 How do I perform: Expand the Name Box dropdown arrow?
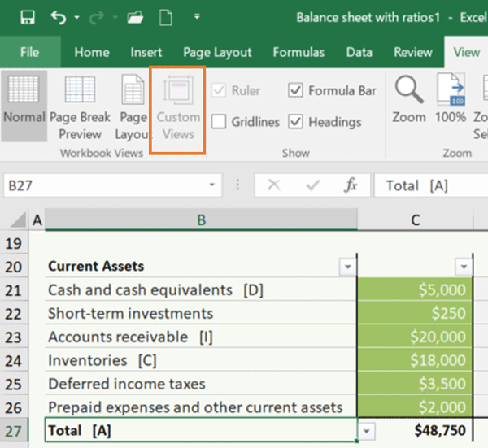tap(212, 185)
